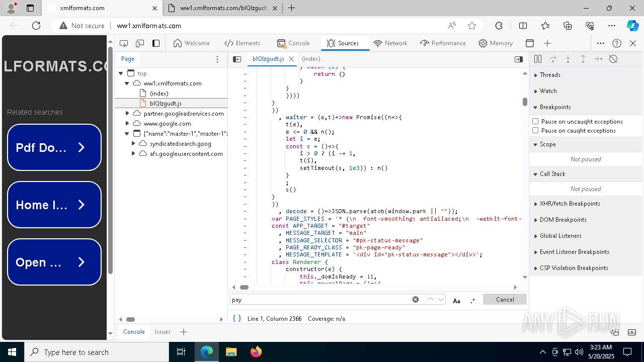Clear the search input text
The width and height of the screenshot is (644, 362).
coord(416,300)
